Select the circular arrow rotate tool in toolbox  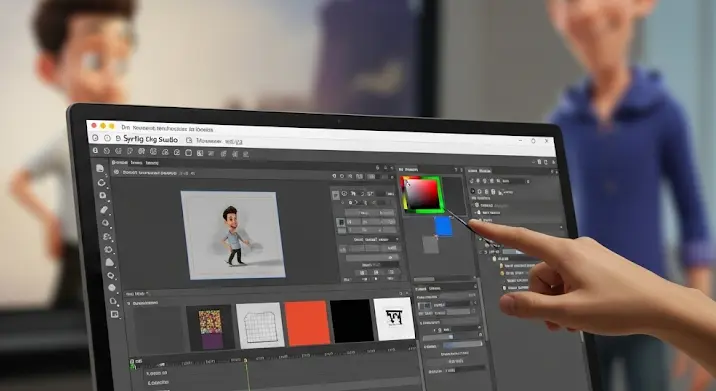(101, 182)
